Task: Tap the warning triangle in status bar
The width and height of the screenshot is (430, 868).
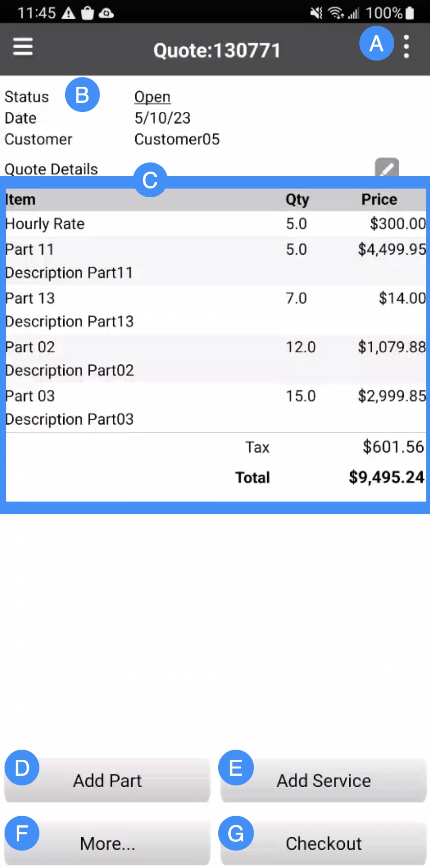Action: tap(68, 13)
